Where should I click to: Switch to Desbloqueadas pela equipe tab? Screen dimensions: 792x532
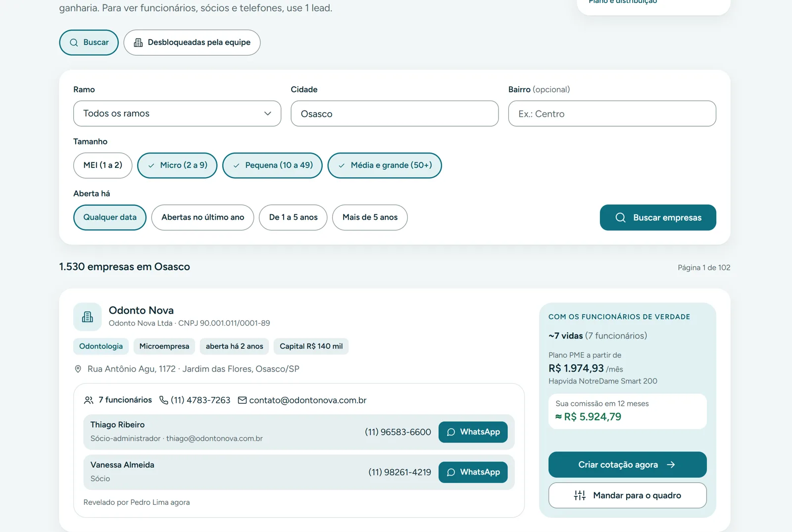(192, 43)
